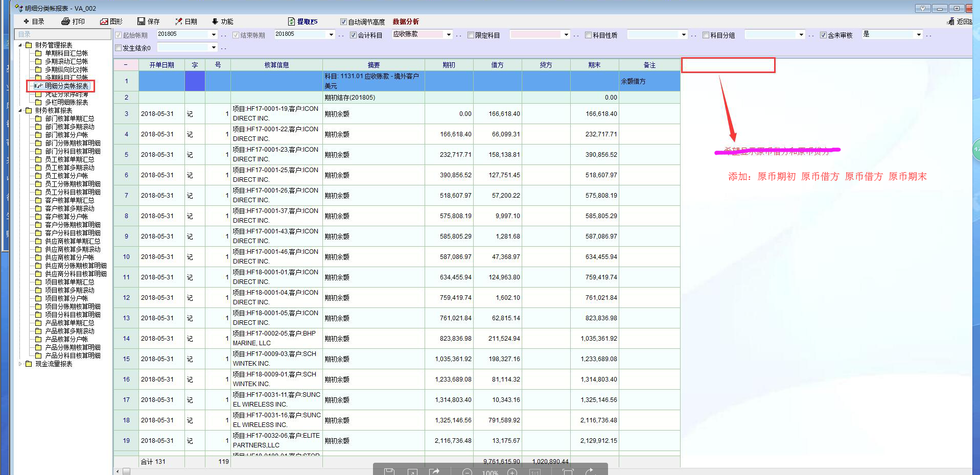The image size is (980, 475).
Task: Toggle the 自动调节高度 checkbox
Action: [343, 22]
